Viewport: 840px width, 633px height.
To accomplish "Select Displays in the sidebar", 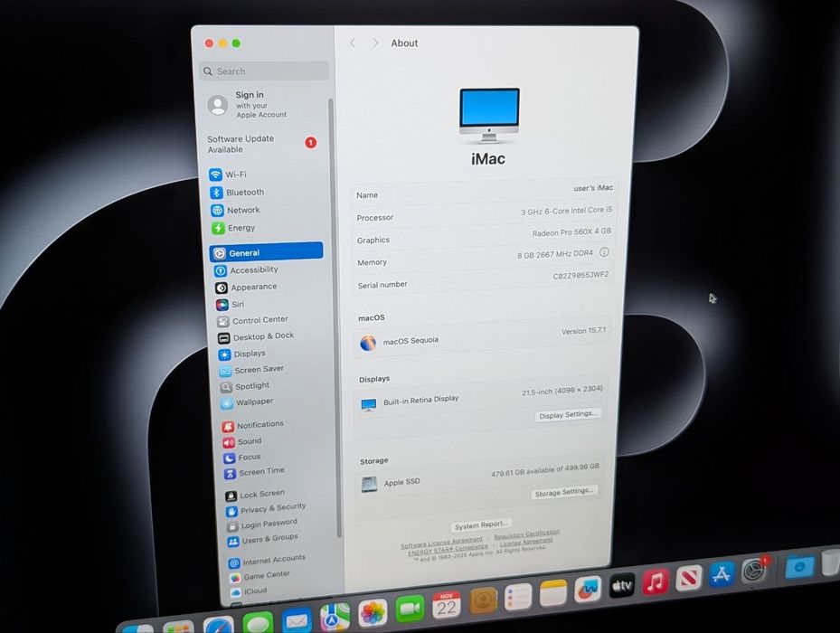I will click(242, 354).
